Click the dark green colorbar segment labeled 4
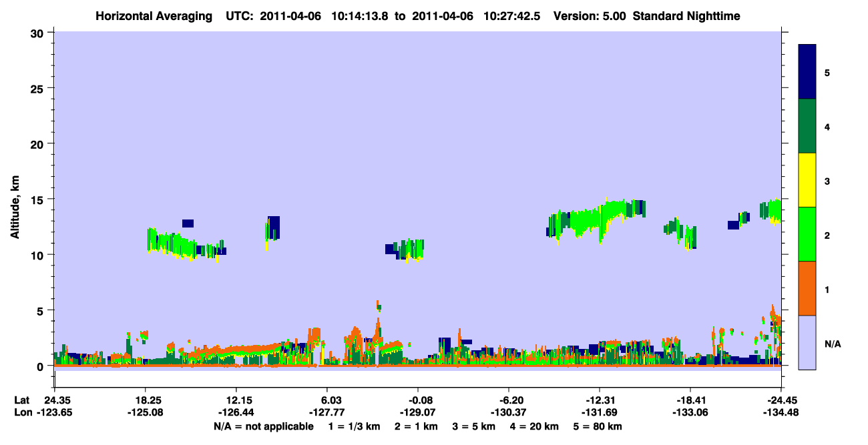The image size is (868, 445). click(x=807, y=126)
